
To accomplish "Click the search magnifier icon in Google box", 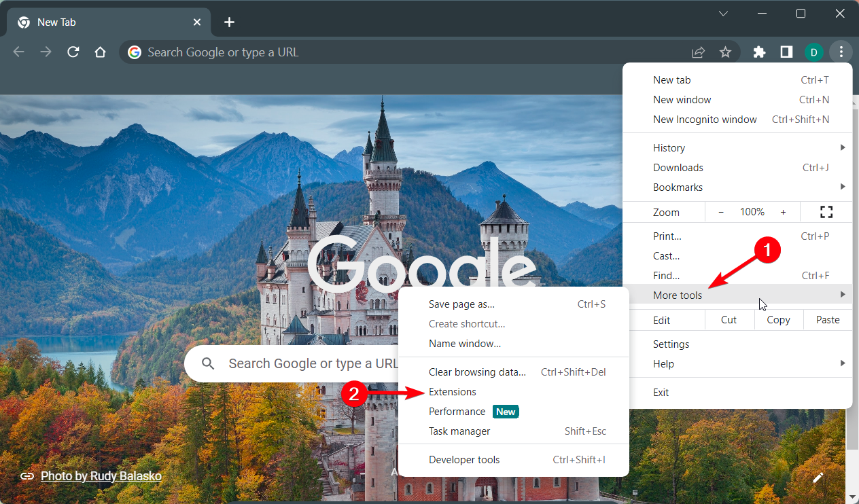I will [x=208, y=363].
